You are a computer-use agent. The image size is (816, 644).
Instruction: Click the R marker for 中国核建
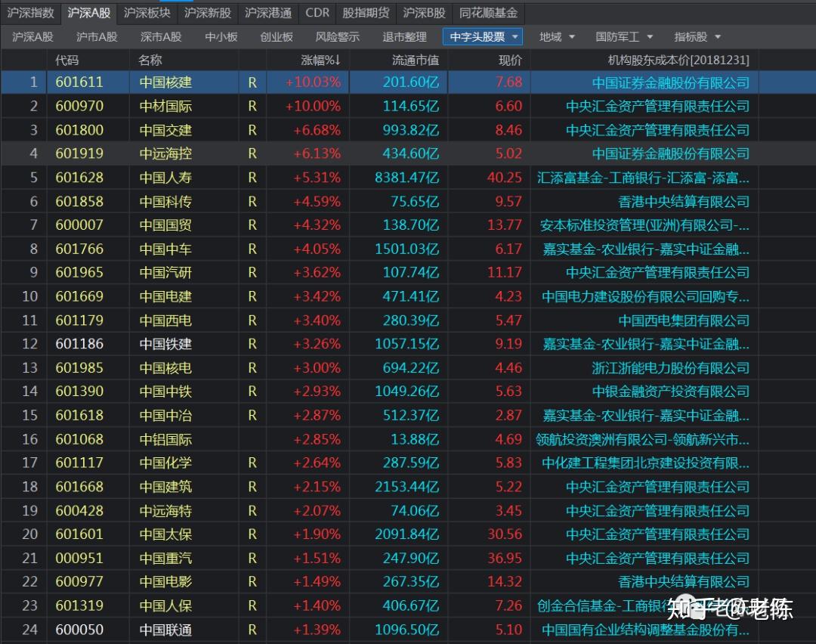click(252, 82)
